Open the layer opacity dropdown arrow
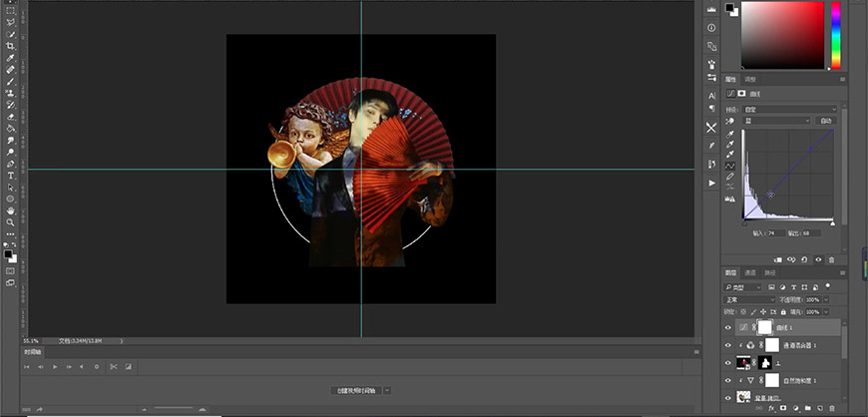The height and width of the screenshot is (417, 868). [x=826, y=299]
